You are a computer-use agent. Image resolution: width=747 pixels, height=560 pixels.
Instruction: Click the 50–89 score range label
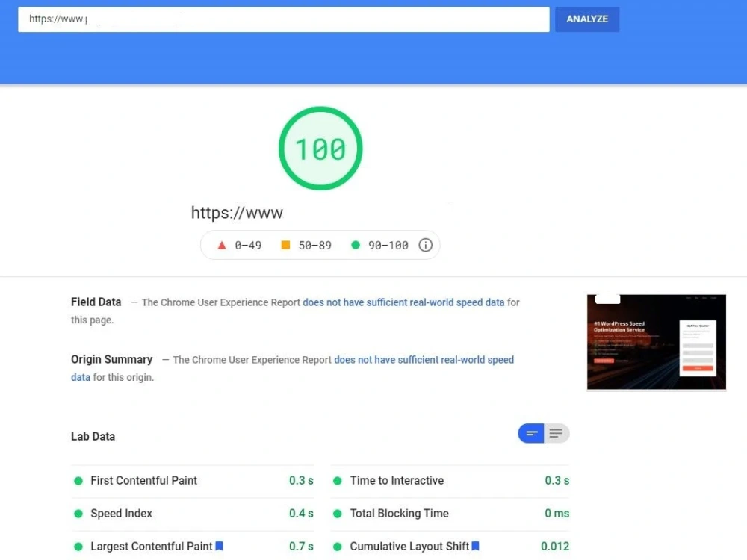point(315,245)
